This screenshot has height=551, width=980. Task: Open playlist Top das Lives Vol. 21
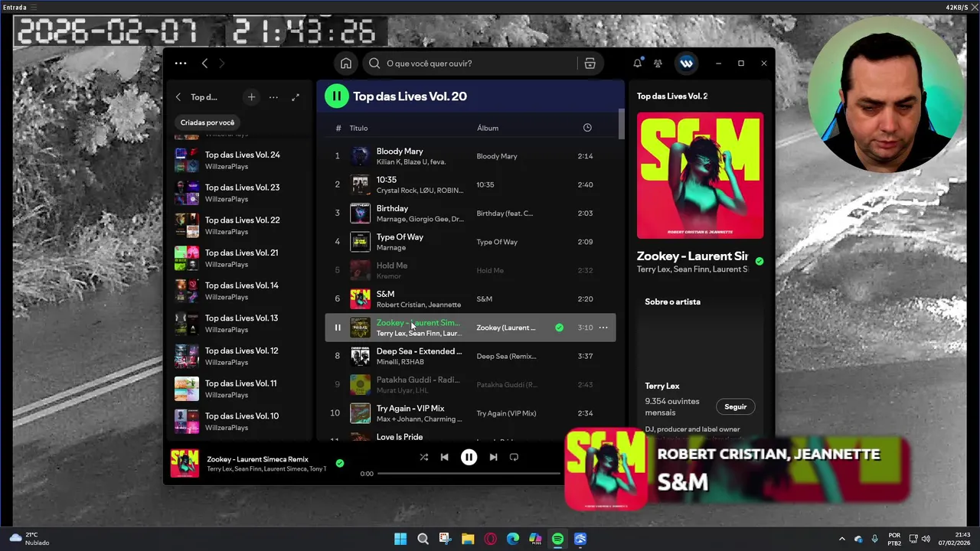[x=239, y=258]
